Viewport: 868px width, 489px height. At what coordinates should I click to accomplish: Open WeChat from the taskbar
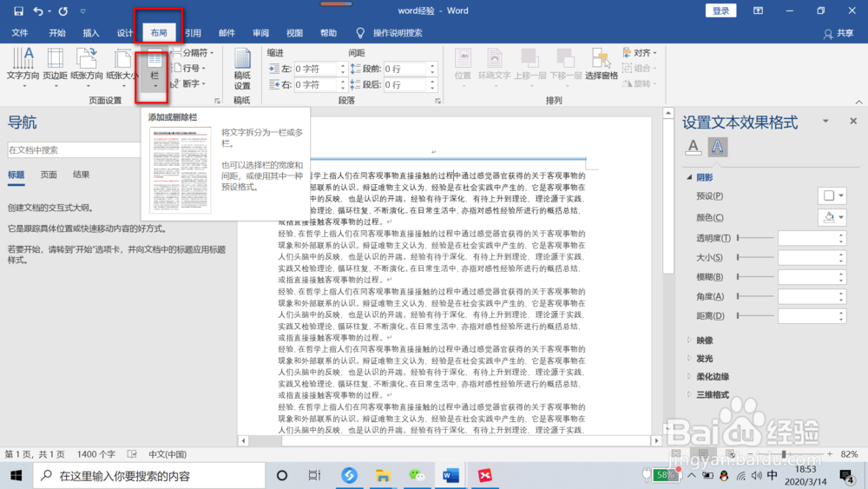[x=417, y=475]
